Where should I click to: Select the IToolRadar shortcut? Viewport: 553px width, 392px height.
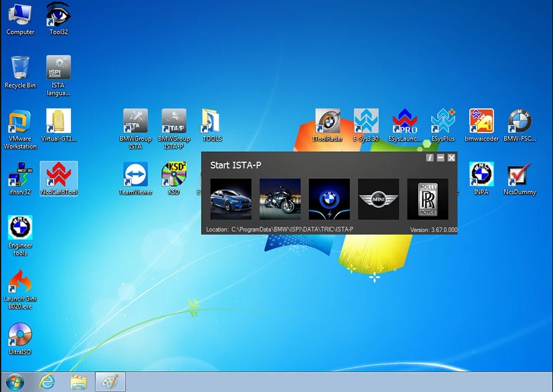327,126
